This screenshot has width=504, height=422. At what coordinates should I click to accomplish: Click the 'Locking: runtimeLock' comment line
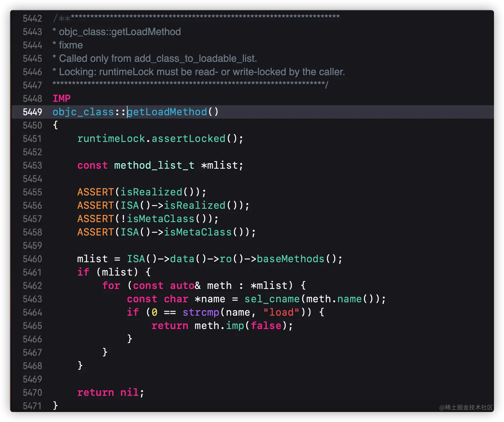pos(202,72)
